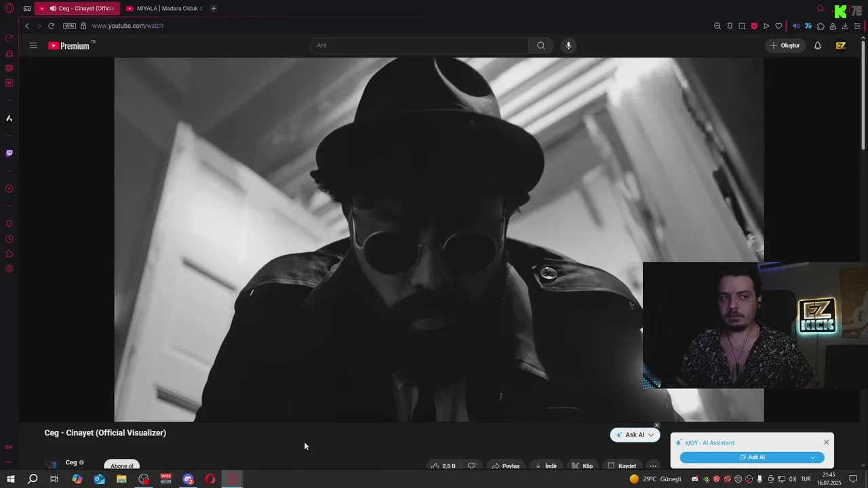
Task: Open Twitch in the Opera sidebar
Action: (9, 153)
